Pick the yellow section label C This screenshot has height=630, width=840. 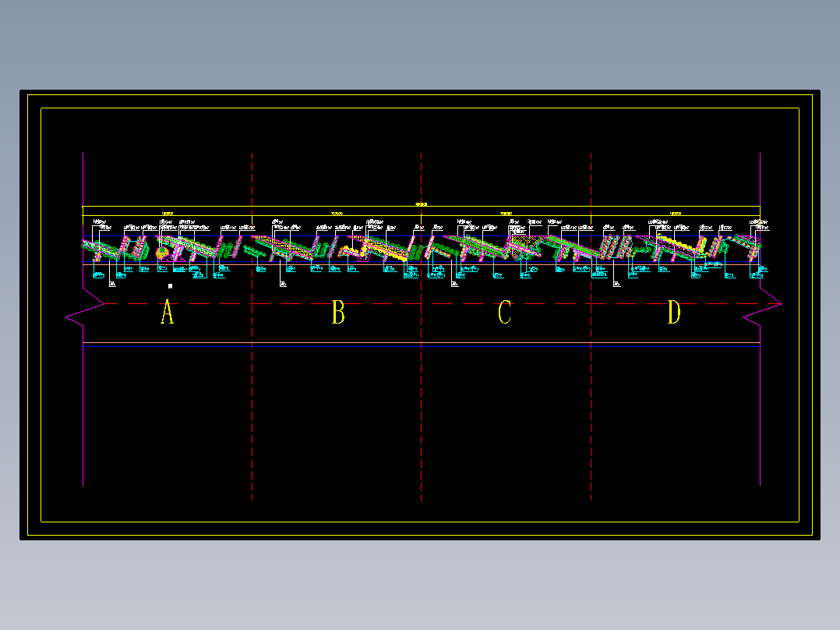pyautogui.click(x=505, y=312)
